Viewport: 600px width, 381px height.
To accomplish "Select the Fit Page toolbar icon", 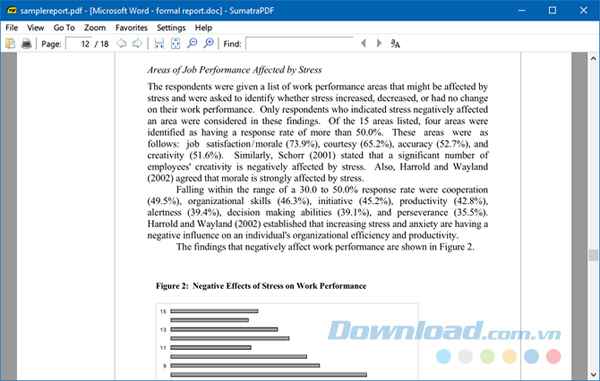I will click(x=175, y=44).
